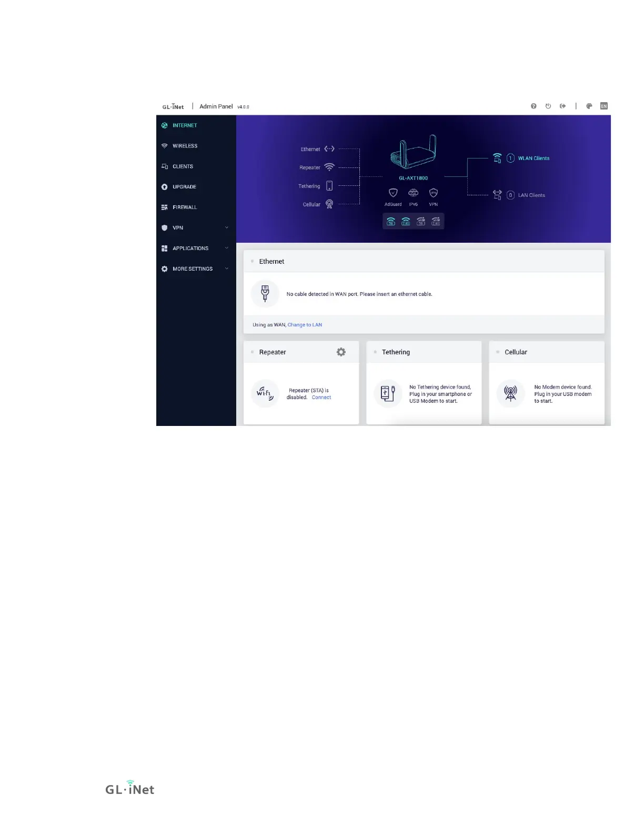Screen dimensions: 644x834
Task: Click the GL·iNet logo in header
Action: pyautogui.click(x=173, y=106)
